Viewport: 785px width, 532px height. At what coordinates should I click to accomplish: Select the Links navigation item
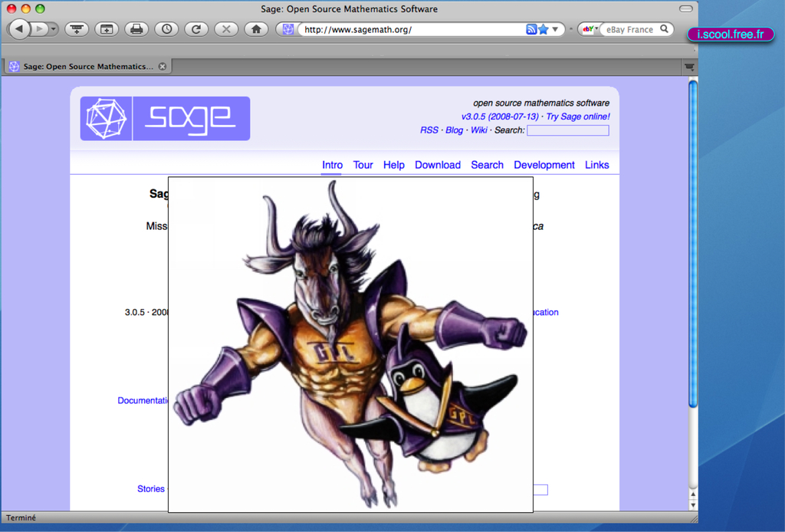tap(596, 165)
